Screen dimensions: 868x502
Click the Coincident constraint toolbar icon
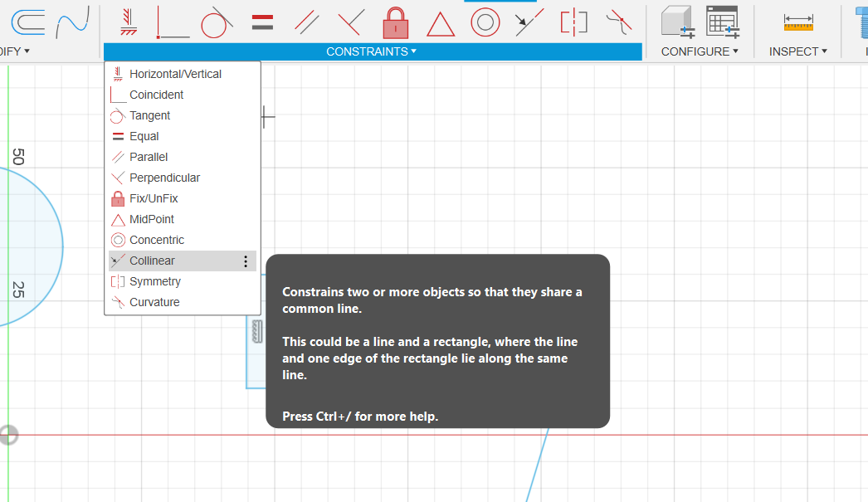173,22
